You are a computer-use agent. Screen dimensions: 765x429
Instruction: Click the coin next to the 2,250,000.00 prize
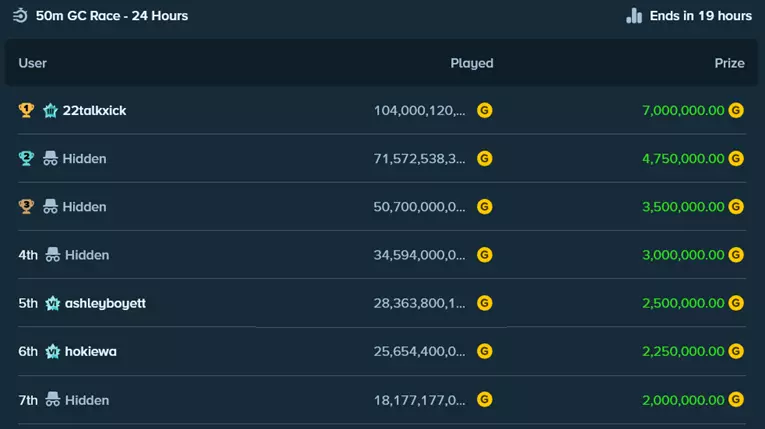pos(736,351)
